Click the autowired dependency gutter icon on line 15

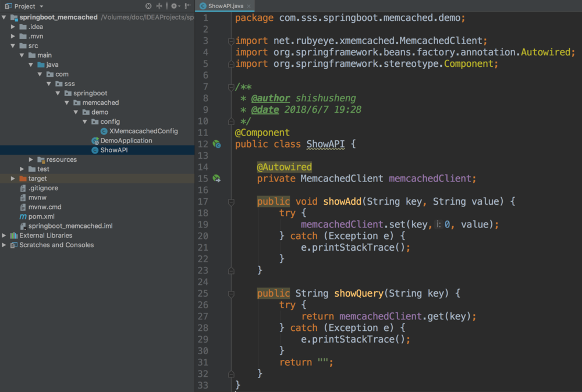click(217, 179)
